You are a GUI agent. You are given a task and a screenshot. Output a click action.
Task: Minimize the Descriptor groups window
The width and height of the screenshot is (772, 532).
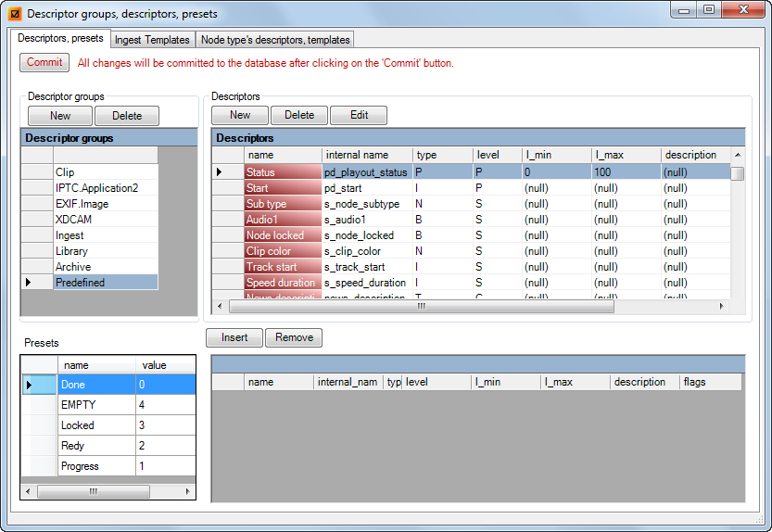tap(684, 10)
